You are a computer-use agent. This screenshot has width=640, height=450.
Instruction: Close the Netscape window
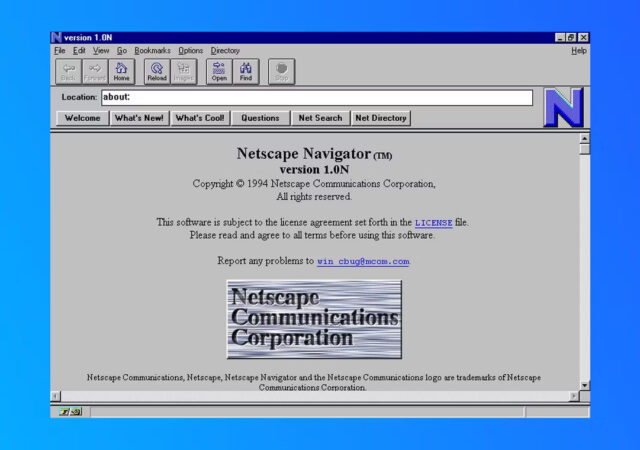(x=584, y=38)
